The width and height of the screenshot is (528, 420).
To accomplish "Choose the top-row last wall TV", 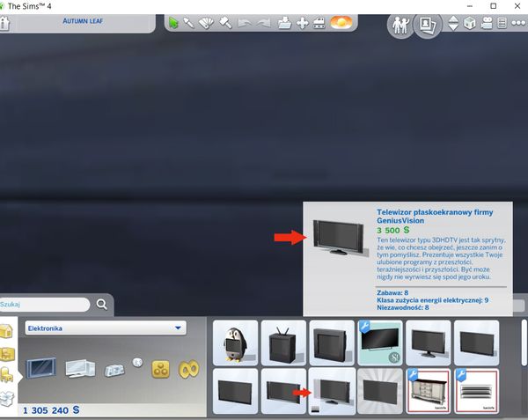I will [476, 343].
